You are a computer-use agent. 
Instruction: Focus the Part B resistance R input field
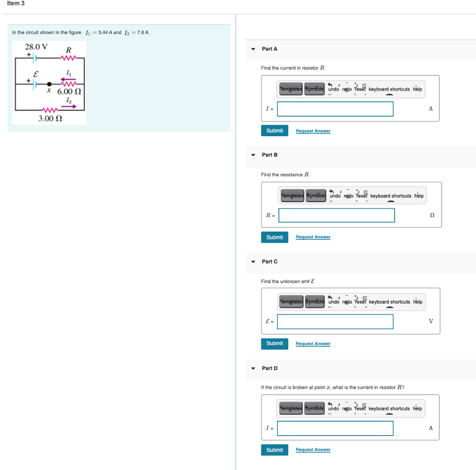pos(337,215)
